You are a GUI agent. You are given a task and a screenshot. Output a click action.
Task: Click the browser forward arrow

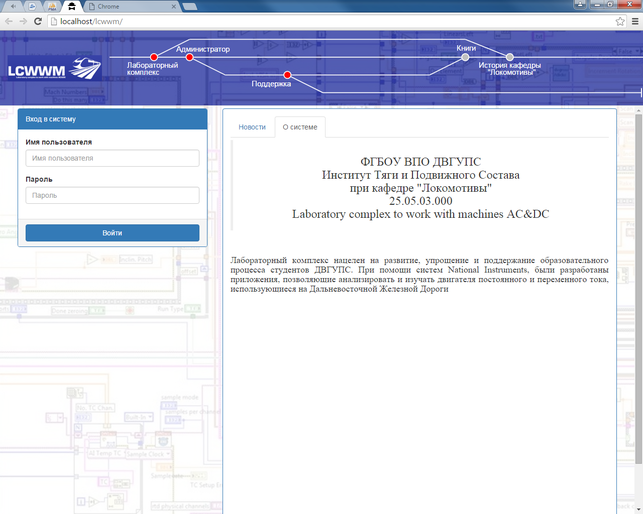point(23,21)
